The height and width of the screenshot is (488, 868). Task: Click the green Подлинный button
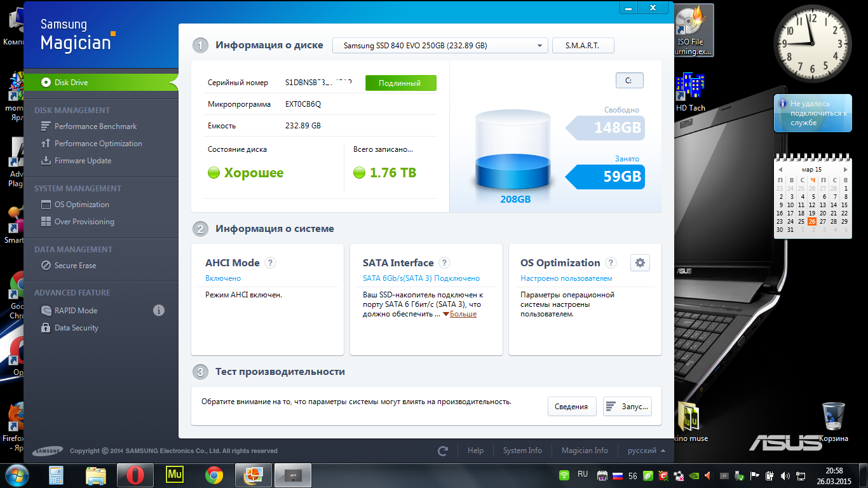[x=401, y=83]
